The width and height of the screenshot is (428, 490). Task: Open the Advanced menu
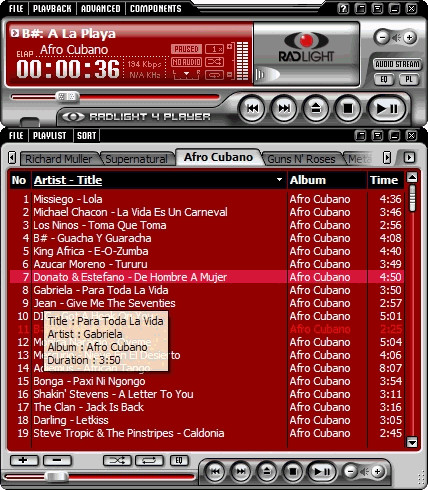point(100,8)
